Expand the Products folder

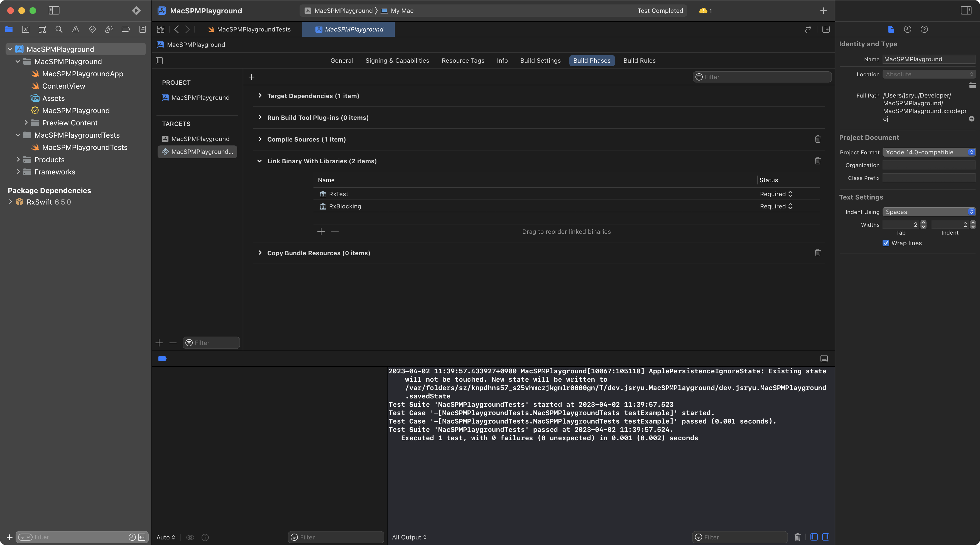pyautogui.click(x=18, y=160)
